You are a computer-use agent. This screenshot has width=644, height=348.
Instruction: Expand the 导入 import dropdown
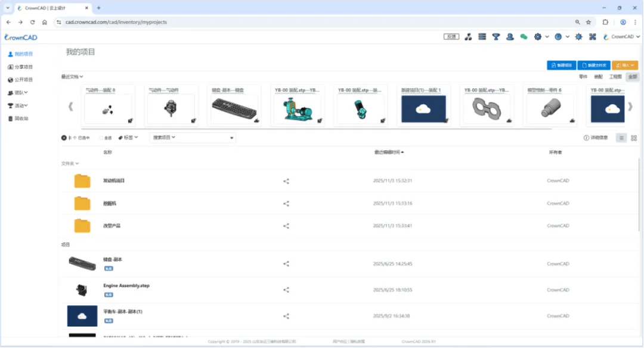click(x=625, y=65)
